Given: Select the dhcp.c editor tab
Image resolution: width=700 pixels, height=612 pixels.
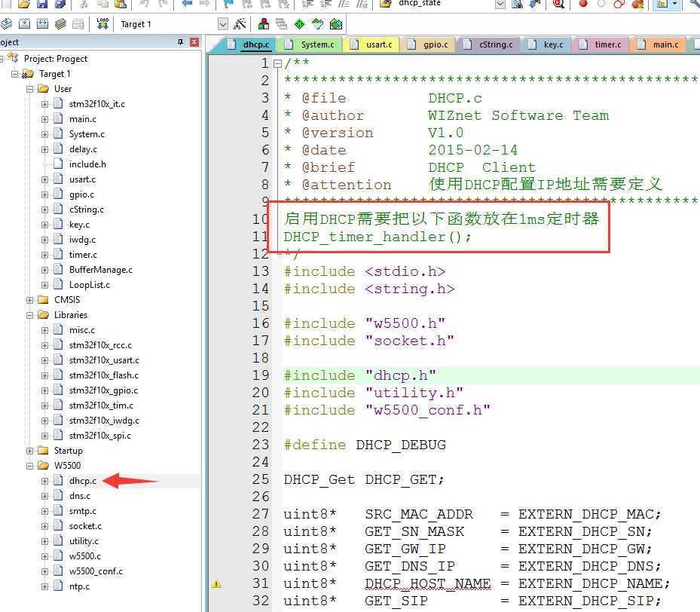Looking at the screenshot, I should point(249,44).
